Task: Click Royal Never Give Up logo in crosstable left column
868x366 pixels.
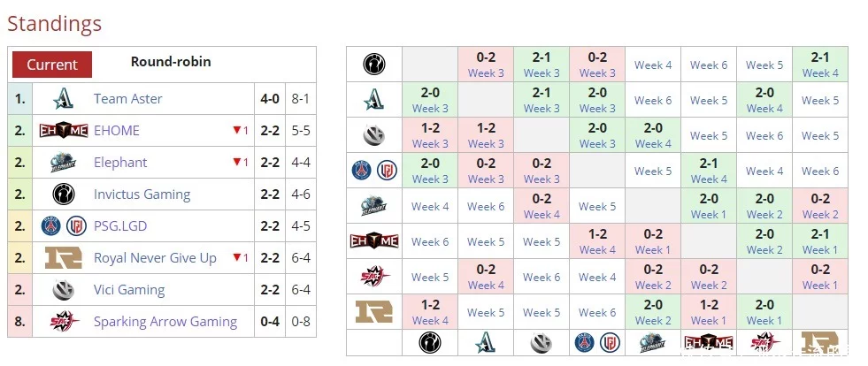Action: (374, 312)
